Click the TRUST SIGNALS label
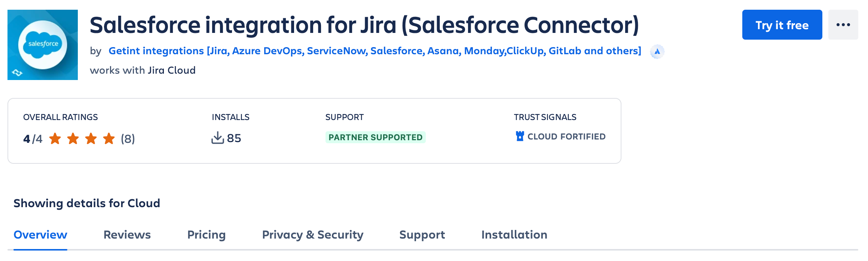Image resolution: width=868 pixels, height=261 pixels. pyautogui.click(x=545, y=117)
